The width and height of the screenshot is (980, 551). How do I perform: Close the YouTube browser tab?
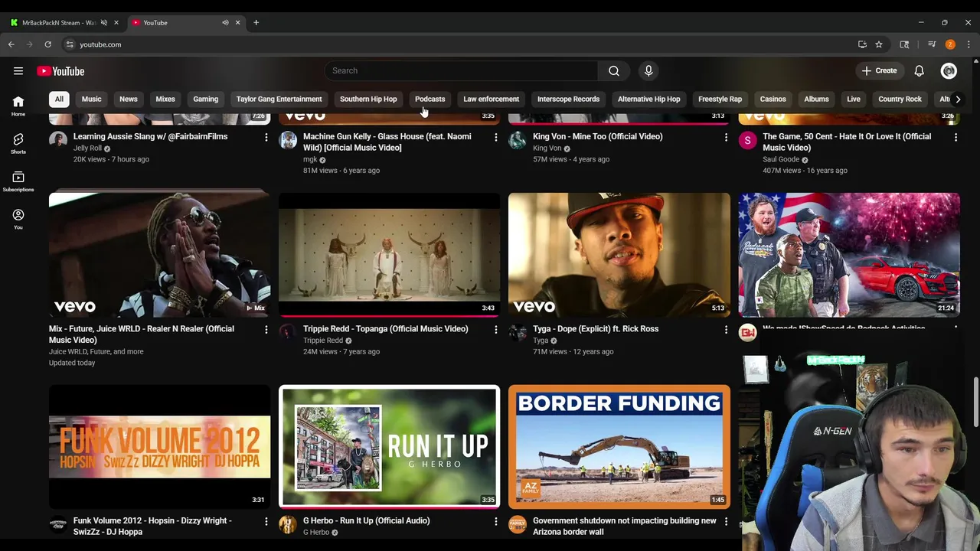click(x=237, y=22)
